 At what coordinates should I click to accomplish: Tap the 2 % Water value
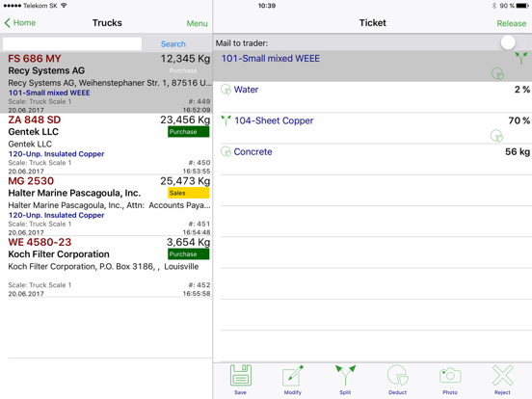(x=522, y=90)
